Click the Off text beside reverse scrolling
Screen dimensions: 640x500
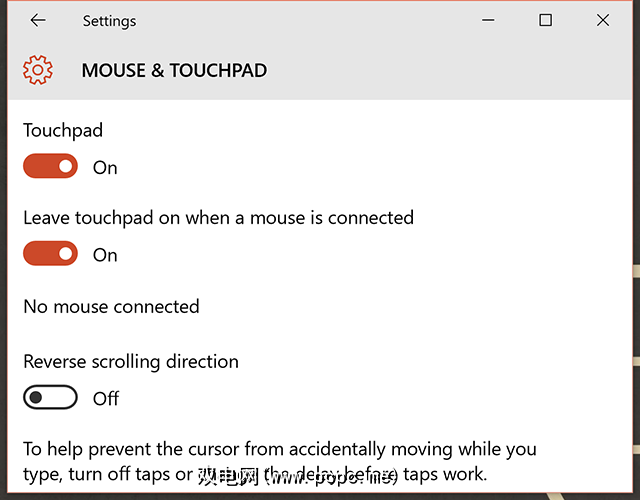[x=106, y=399]
